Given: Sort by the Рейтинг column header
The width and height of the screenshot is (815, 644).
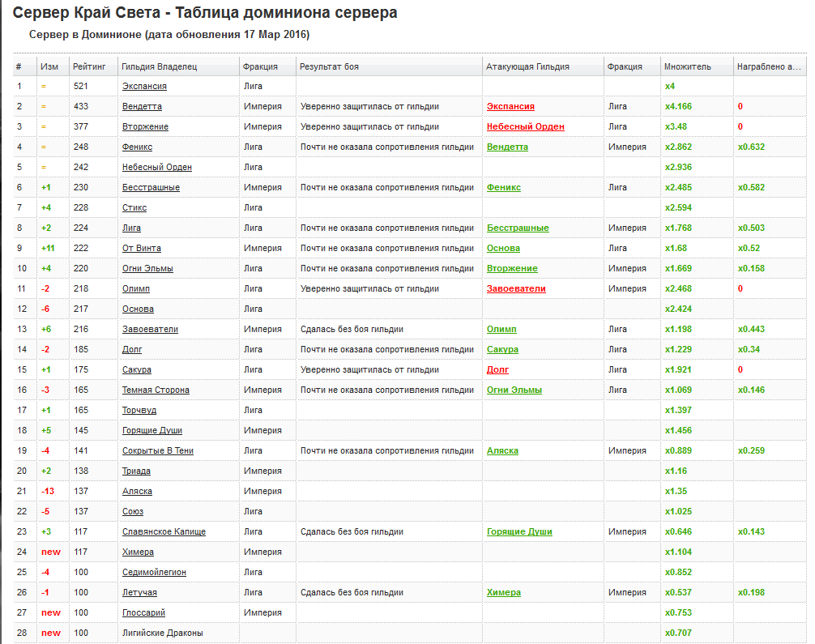Looking at the screenshot, I should click(x=93, y=66).
